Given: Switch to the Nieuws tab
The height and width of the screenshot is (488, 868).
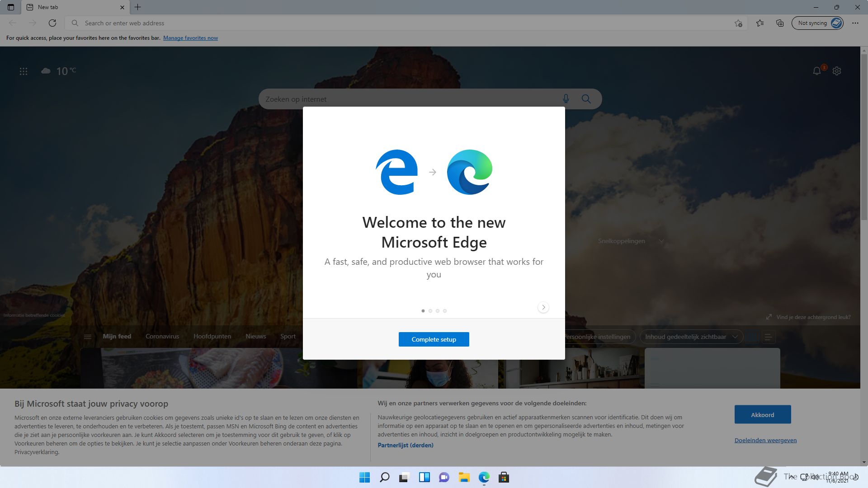Looking at the screenshot, I should pos(256,336).
